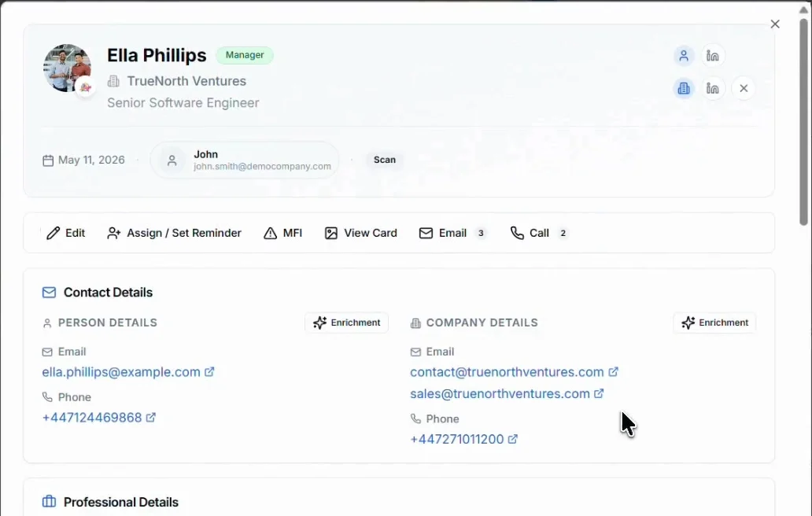Click the Ella Phillips name heading
Image resolution: width=812 pixels, height=516 pixels.
point(157,55)
